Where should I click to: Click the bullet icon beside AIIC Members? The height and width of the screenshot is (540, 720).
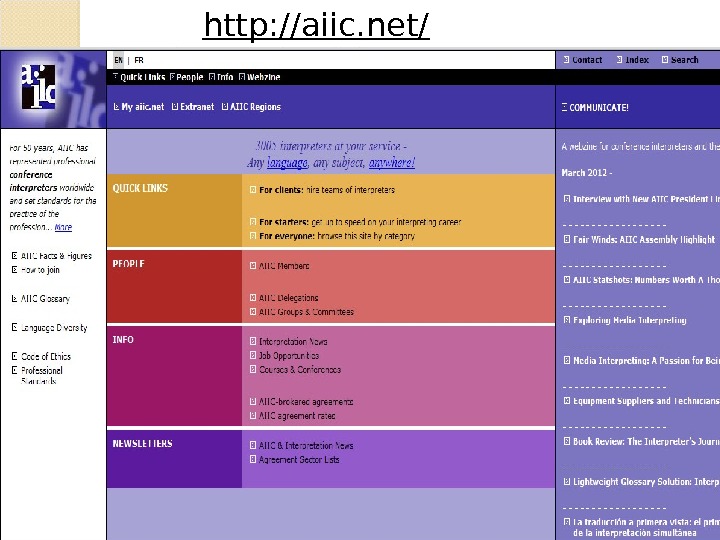pos(253,266)
